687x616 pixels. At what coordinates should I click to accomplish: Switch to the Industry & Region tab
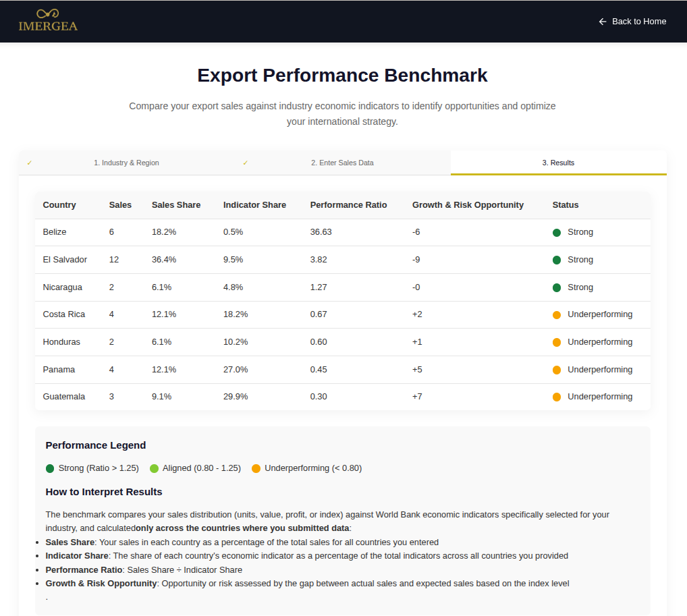pyautogui.click(x=126, y=163)
